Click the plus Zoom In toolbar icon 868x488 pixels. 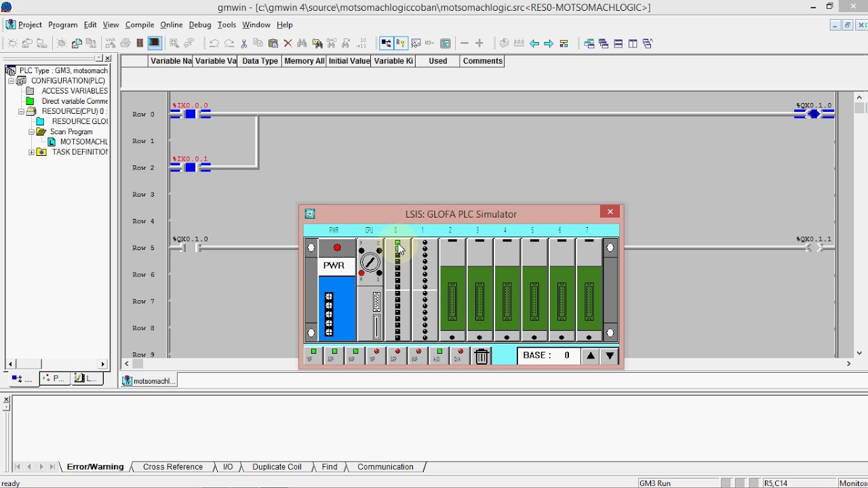click(x=479, y=43)
